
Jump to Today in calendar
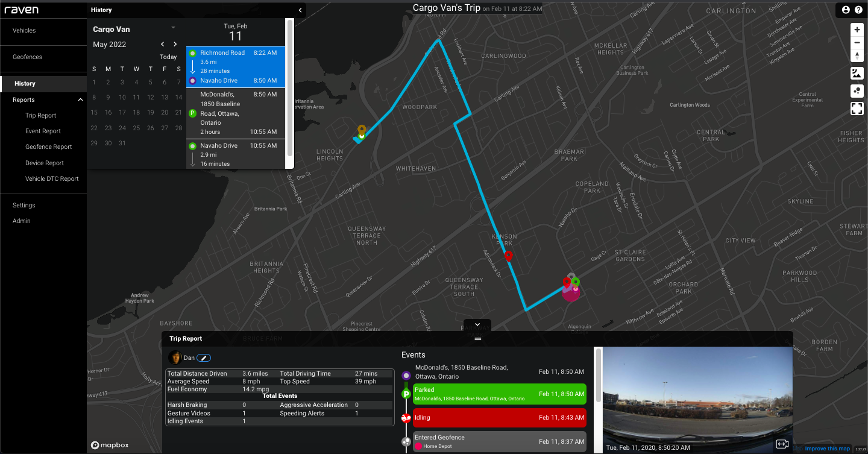pos(168,57)
